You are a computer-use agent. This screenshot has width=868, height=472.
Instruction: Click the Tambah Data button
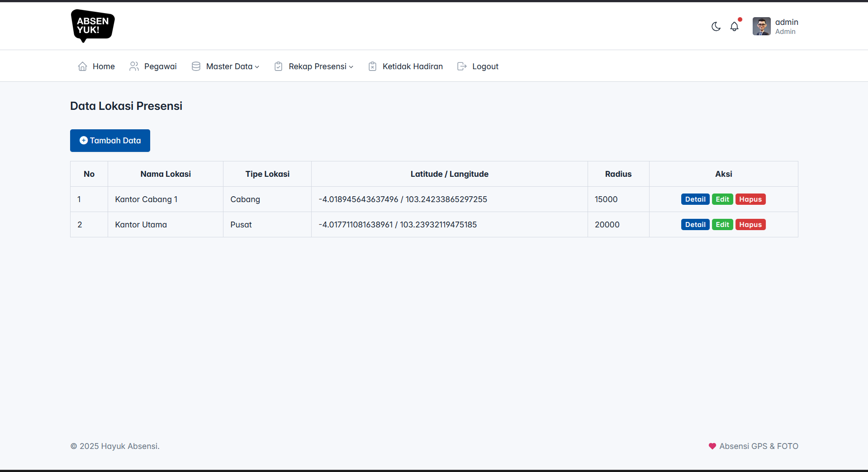(110, 141)
